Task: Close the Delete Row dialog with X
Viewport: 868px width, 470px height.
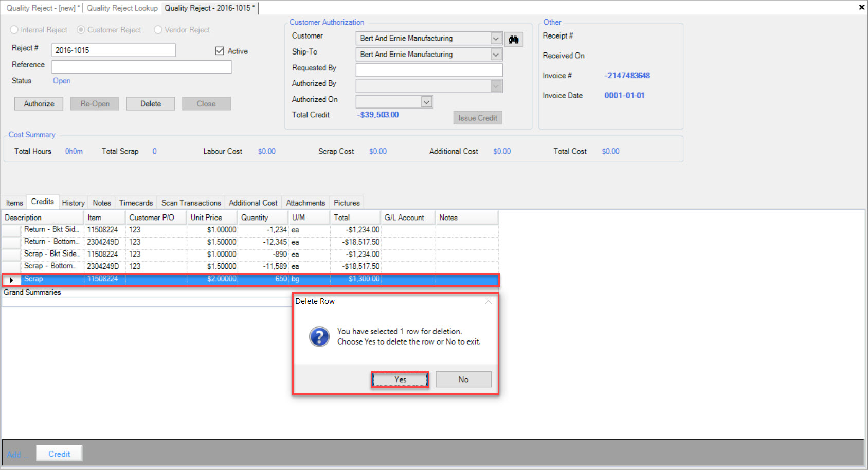Action: [x=489, y=301]
